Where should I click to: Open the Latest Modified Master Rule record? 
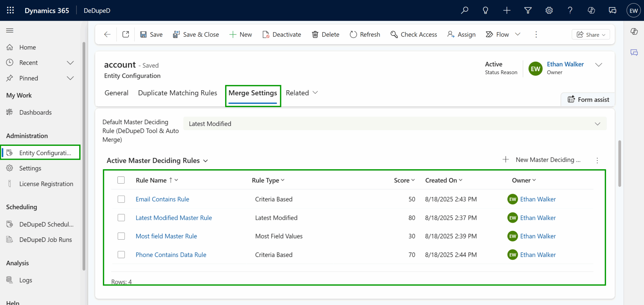point(174,218)
